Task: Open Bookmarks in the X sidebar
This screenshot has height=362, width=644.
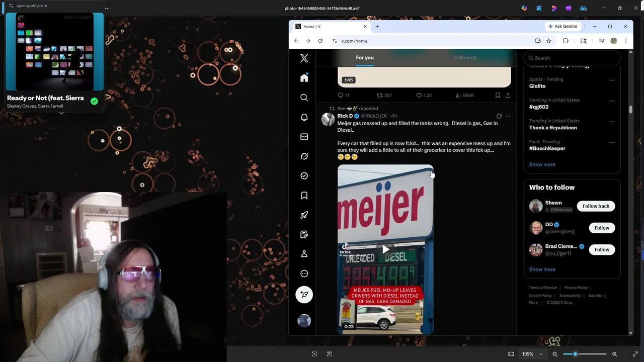Action: tap(304, 196)
